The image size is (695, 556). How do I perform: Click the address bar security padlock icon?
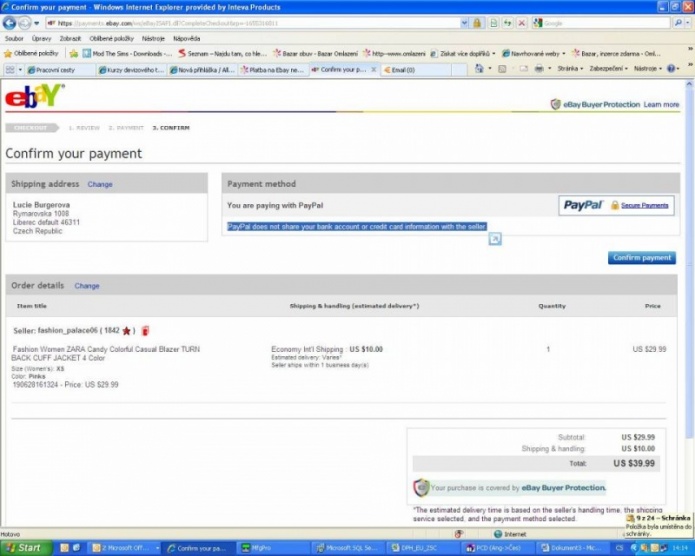click(478, 22)
